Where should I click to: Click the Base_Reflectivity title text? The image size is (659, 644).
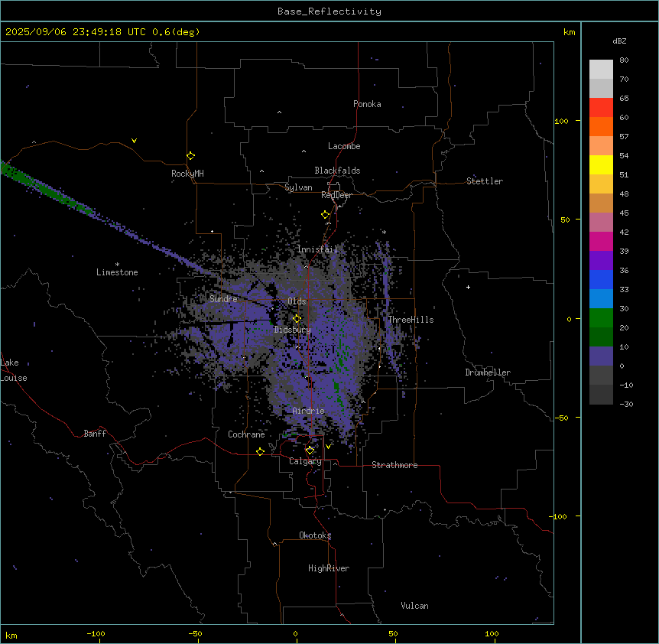[329, 11]
